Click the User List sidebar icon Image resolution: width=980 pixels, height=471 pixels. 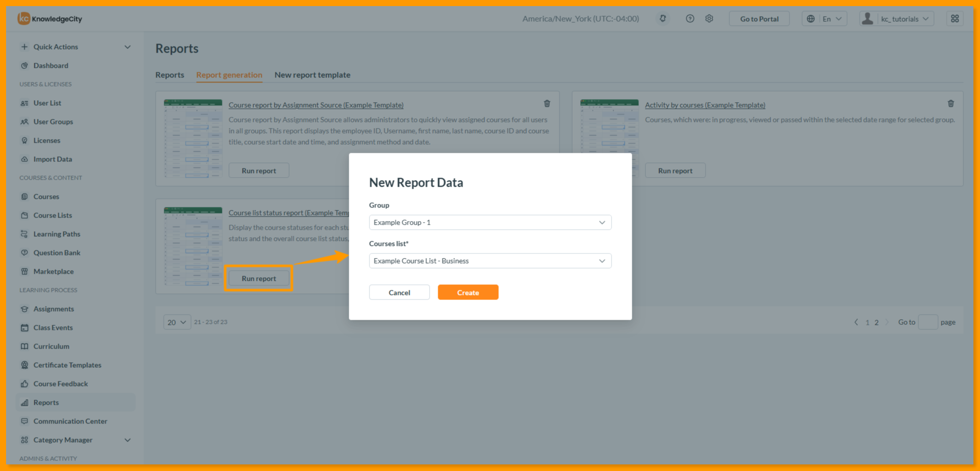(24, 103)
